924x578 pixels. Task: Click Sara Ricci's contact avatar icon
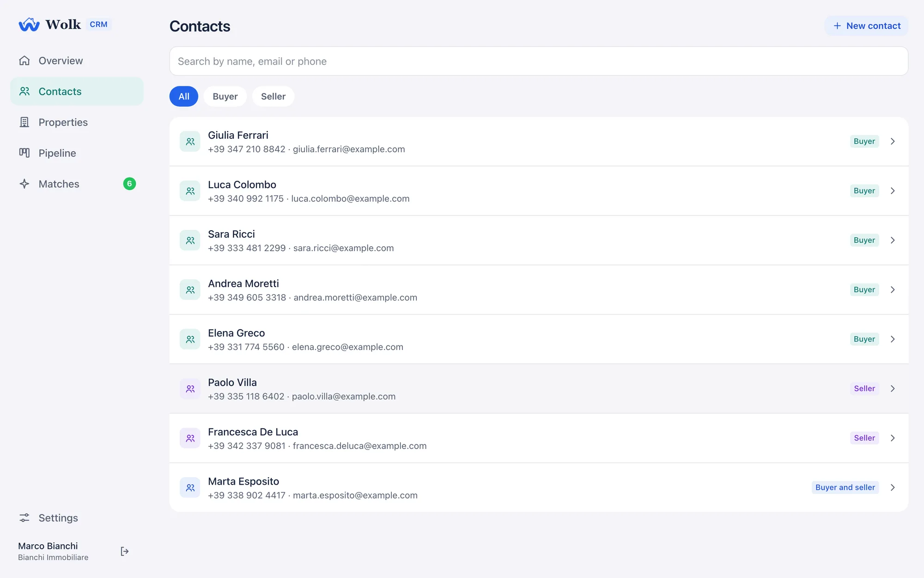190,240
